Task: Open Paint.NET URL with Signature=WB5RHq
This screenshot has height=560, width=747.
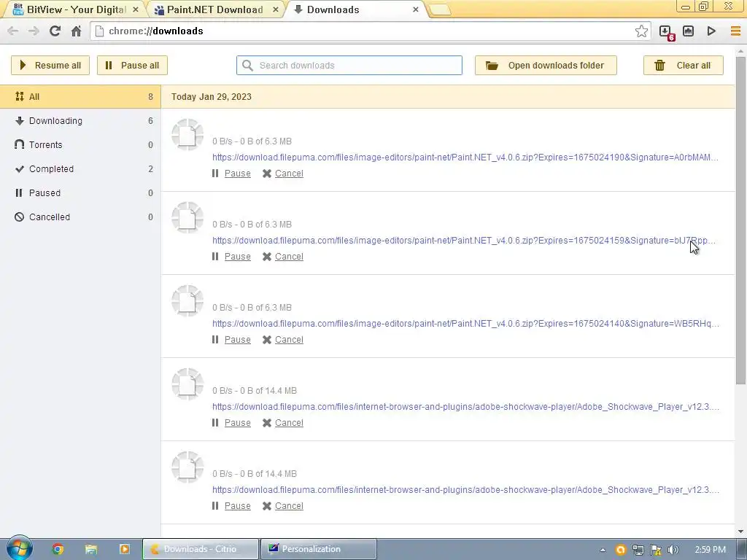Action: click(x=465, y=323)
